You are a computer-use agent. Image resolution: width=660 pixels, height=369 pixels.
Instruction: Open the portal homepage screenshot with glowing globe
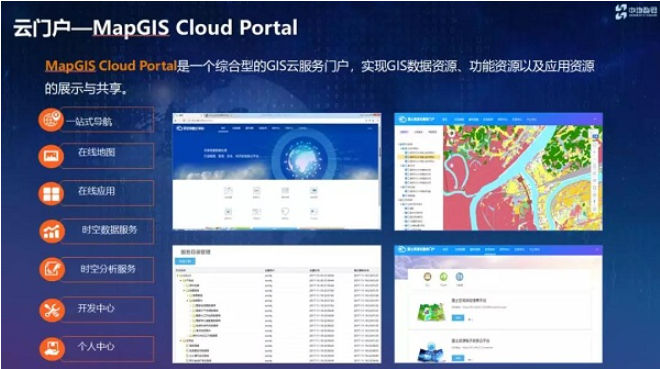point(277,171)
